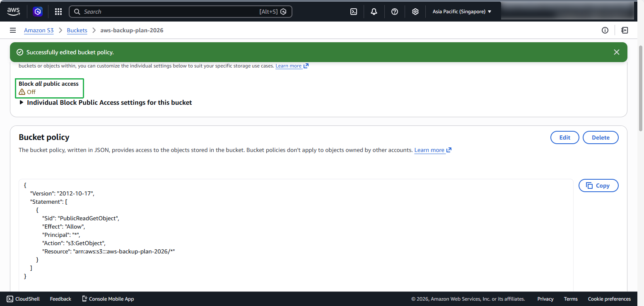Click Successfully edited bucket policy message
This screenshot has height=306, width=644.
(x=70, y=52)
